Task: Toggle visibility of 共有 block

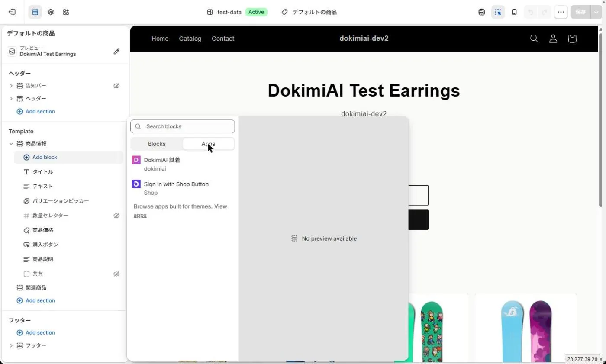Action: (x=116, y=274)
